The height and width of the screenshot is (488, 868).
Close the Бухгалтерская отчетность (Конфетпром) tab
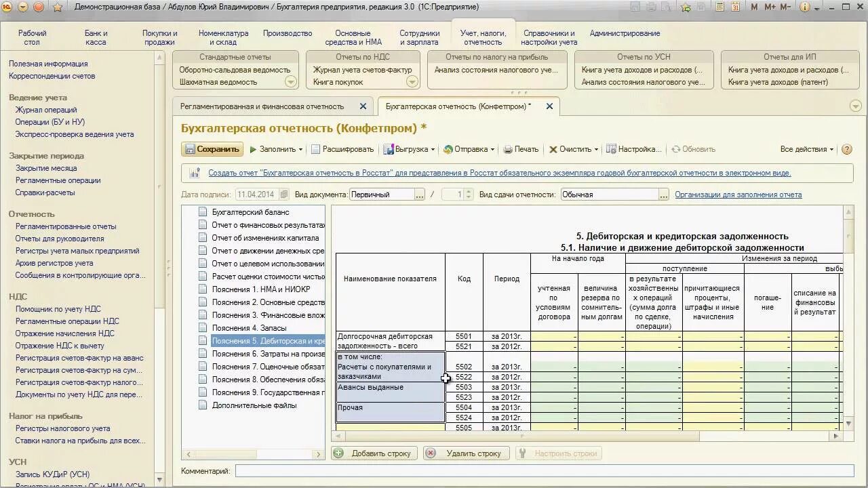pos(549,106)
